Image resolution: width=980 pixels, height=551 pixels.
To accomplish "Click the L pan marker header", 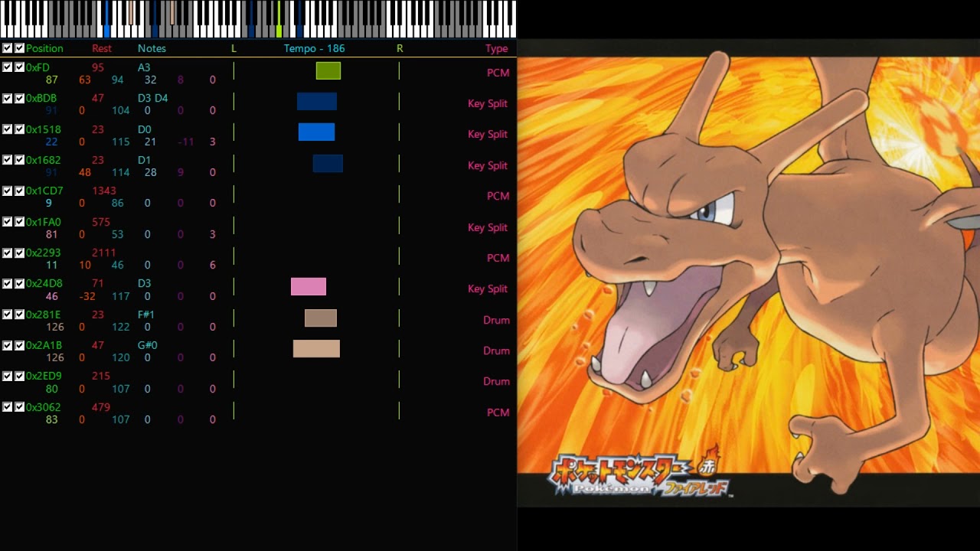I will (x=234, y=48).
